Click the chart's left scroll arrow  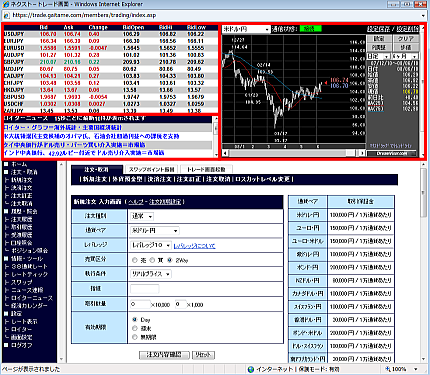226,153
